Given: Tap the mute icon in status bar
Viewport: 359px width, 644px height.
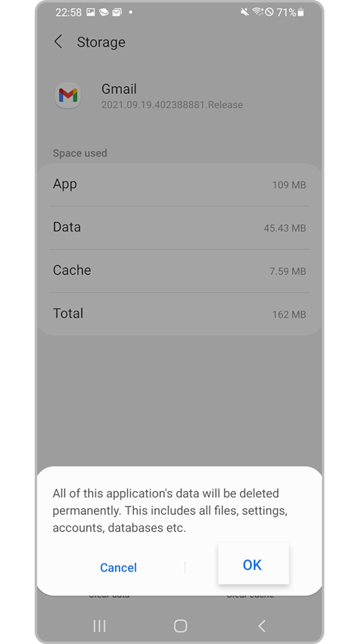Looking at the screenshot, I should coord(245,13).
